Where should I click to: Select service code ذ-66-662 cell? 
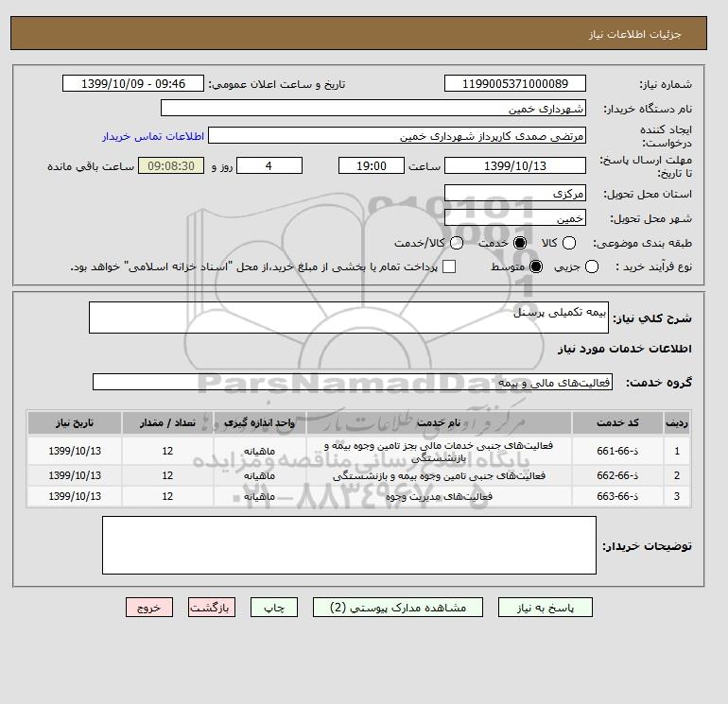click(x=617, y=475)
